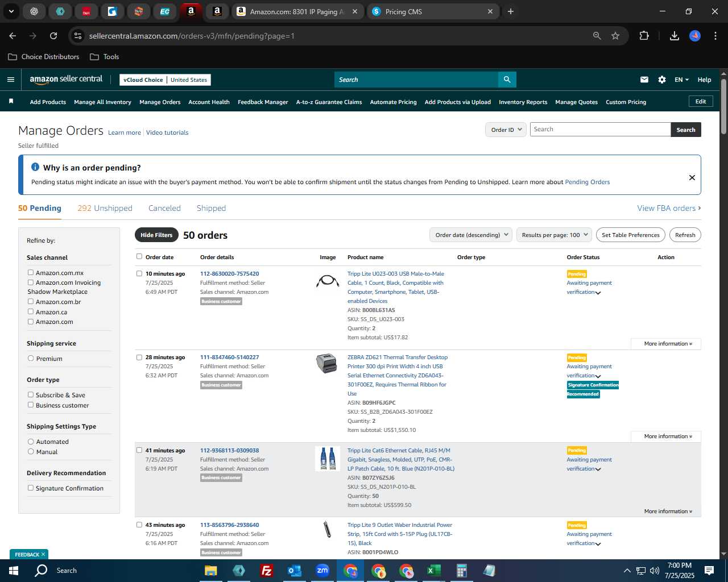
Task: Close the pending order info banner
Action: pyautogui.click(x=692, y=177)
